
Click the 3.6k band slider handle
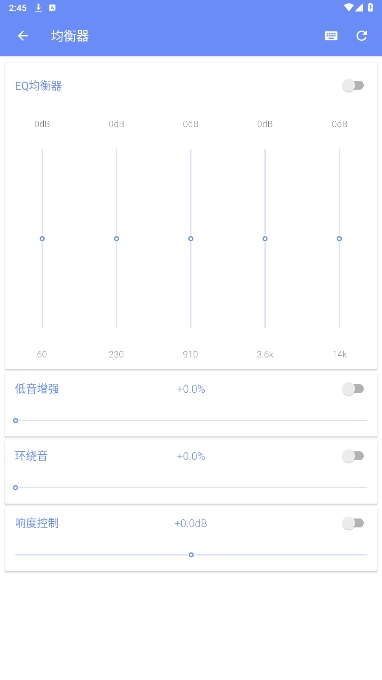click(x=265, y=239)
